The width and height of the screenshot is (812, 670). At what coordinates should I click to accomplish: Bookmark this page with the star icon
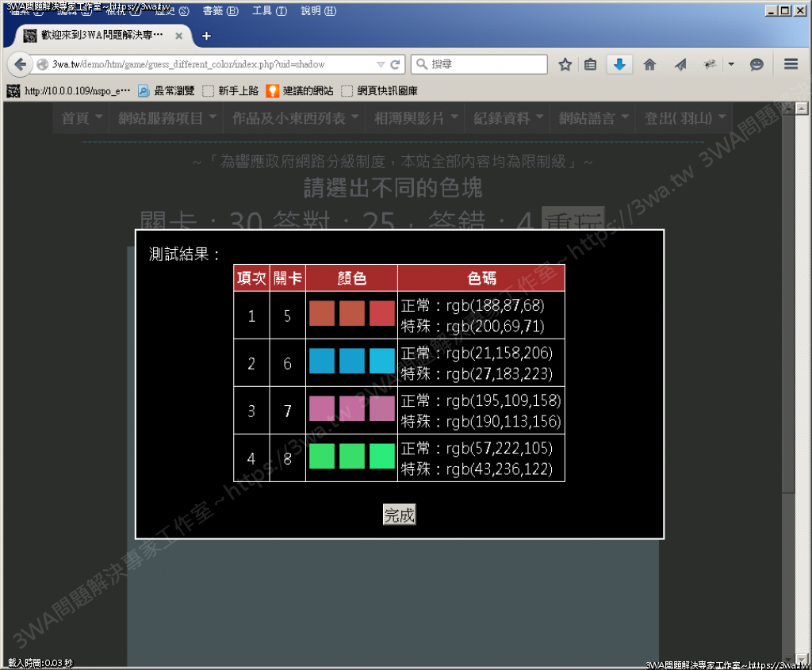tap(565, 65)
